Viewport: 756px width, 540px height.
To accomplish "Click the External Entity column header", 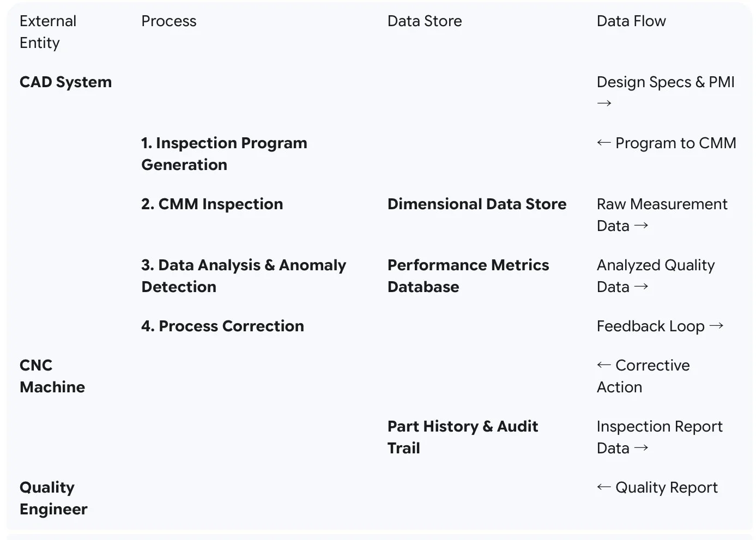I will click(48, 32).
